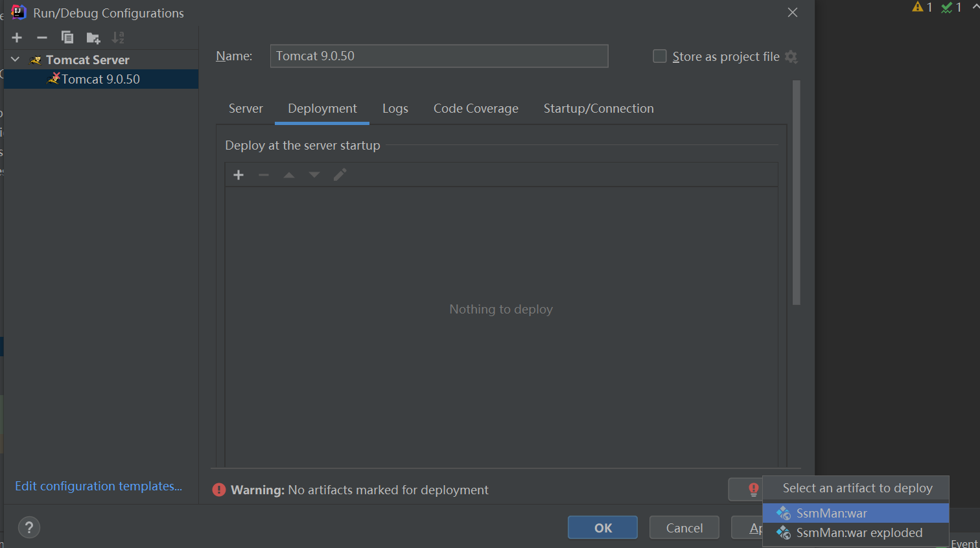Add a new run configuration
The image size is (980, 548).
click(x=17, y=38)
